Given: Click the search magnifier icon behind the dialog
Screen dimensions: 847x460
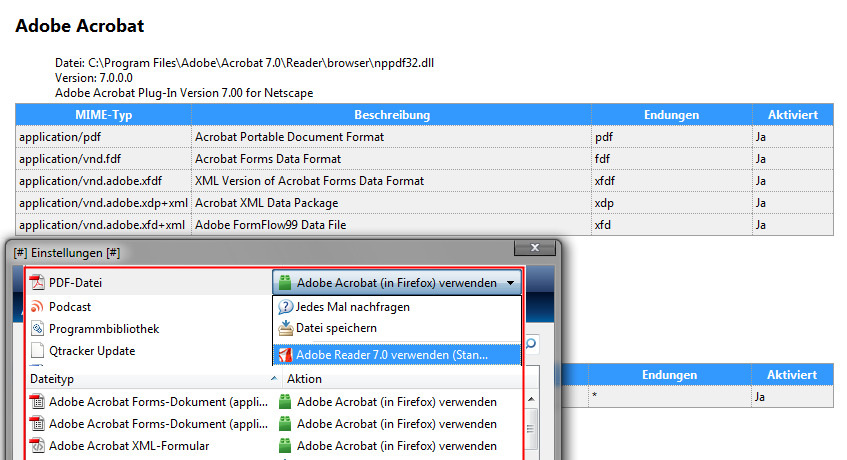Looking at the screenshot, I should click(x=531, y=344).
